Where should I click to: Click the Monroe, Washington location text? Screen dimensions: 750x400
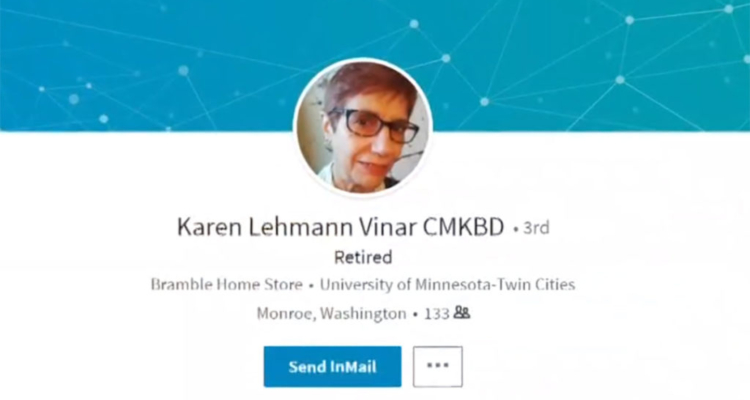click(331, 313)
